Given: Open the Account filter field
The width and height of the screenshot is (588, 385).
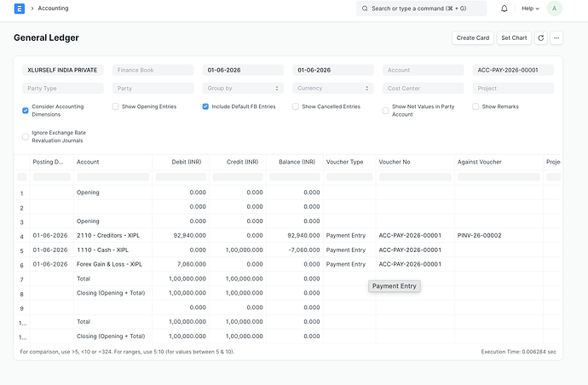Looking at the screenshot, I should pos(423,70).
